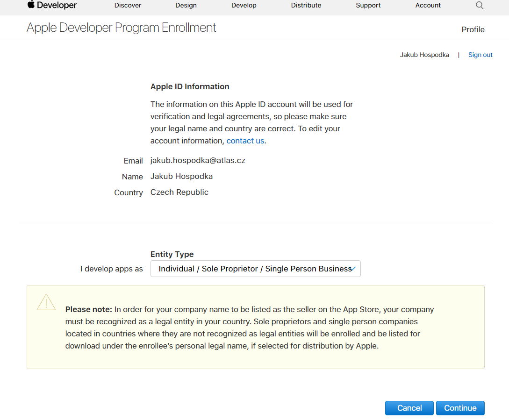509x420 pixels.
Task: Expand the Entity Type dropdown
Action: [x=255, y=269]
